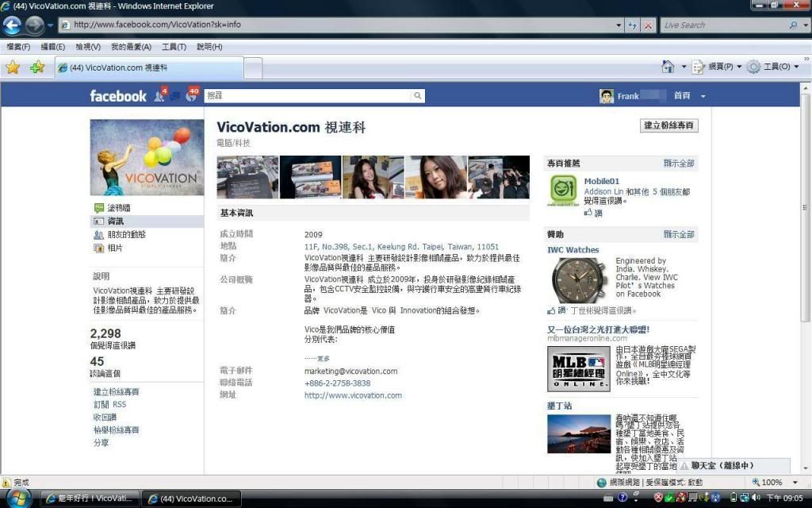812x508 pixels.
Task: Expand the Live Search options dropdown
Action: click(x=806, y=25)
